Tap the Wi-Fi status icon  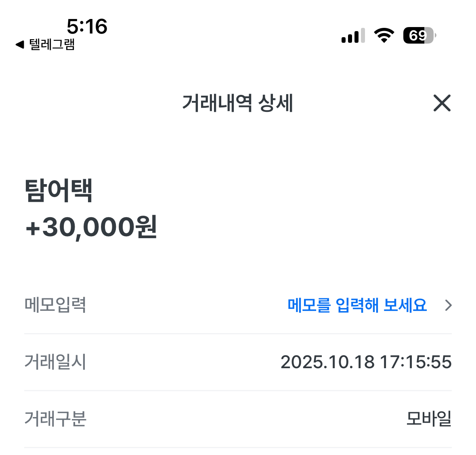tap(384, 36)
